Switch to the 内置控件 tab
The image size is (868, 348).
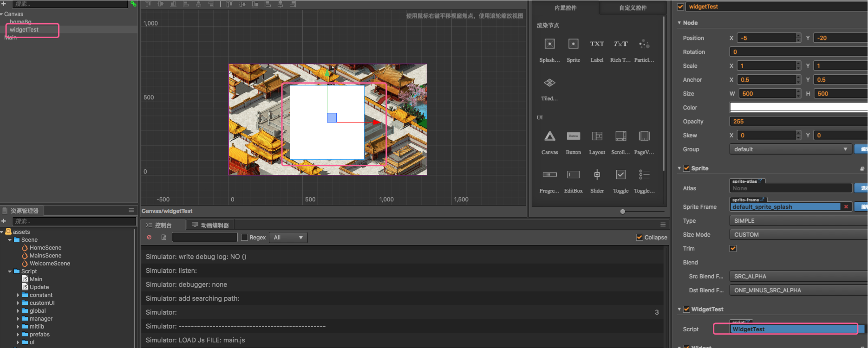click(565, 8)
